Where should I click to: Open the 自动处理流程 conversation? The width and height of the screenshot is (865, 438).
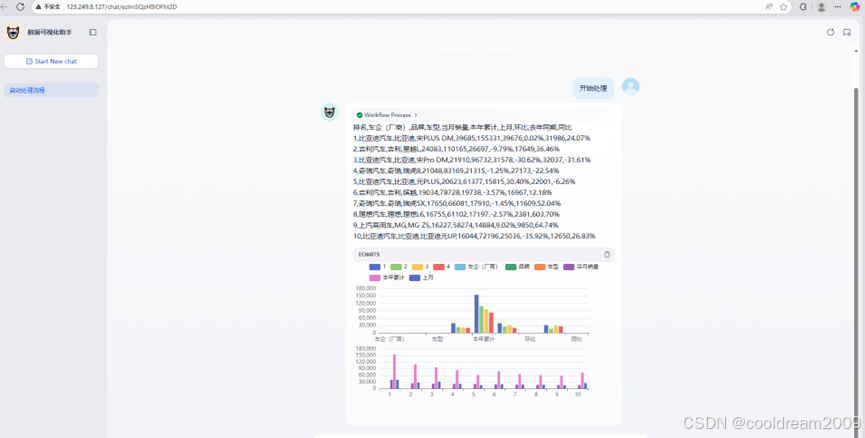pyautogui.click(x=51, y=90)
